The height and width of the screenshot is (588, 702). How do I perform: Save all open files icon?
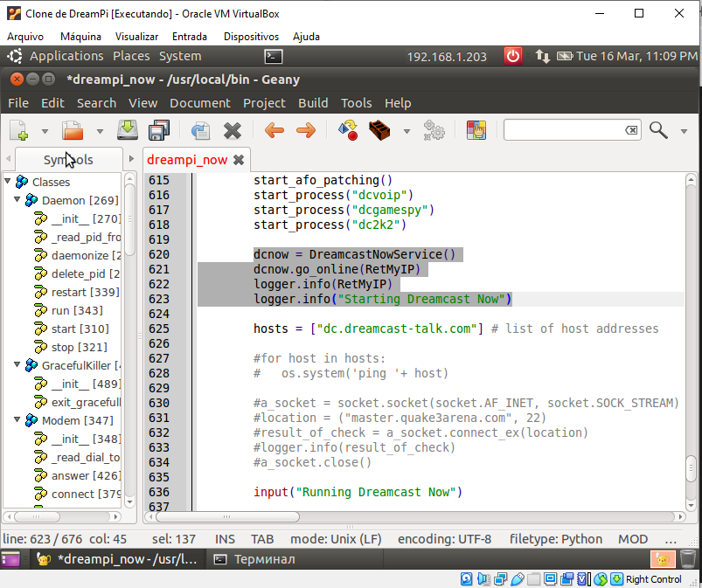[x=159, y=130]
